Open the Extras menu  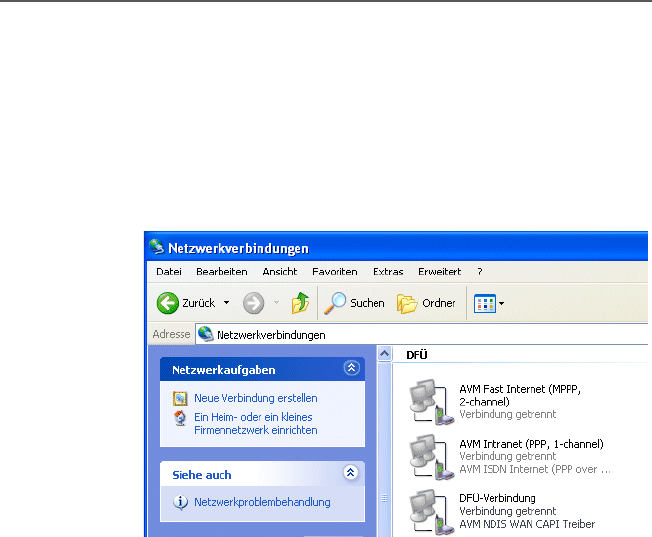(388, 272)
